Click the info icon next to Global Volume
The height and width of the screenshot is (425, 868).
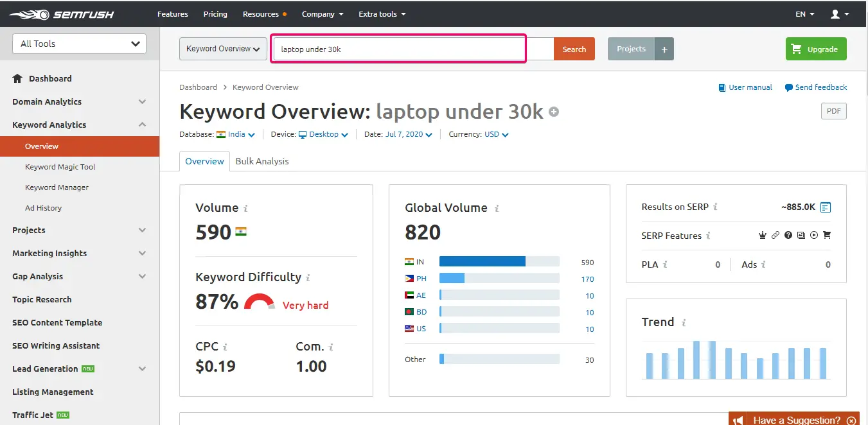(x=497, y=209)
